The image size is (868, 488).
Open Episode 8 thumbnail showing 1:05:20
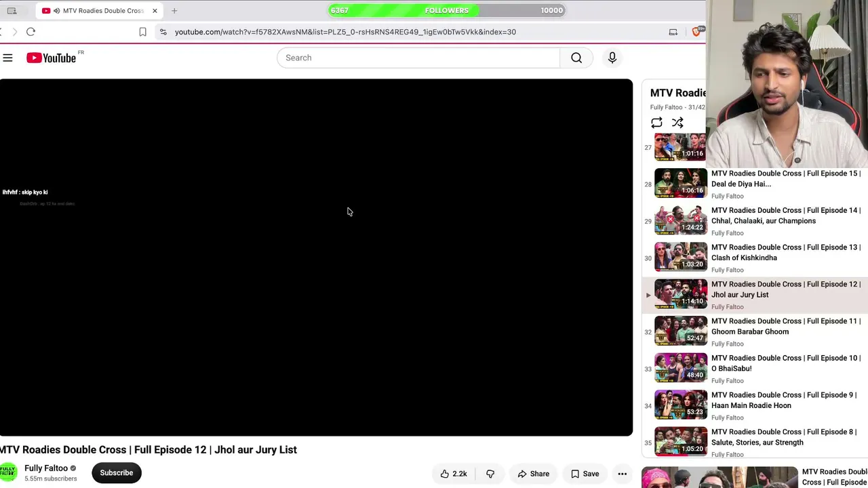[x=680, y=441]
